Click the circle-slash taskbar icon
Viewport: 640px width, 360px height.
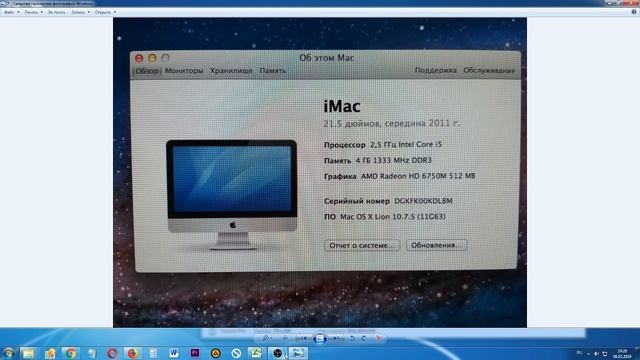(x=236, y=353)
